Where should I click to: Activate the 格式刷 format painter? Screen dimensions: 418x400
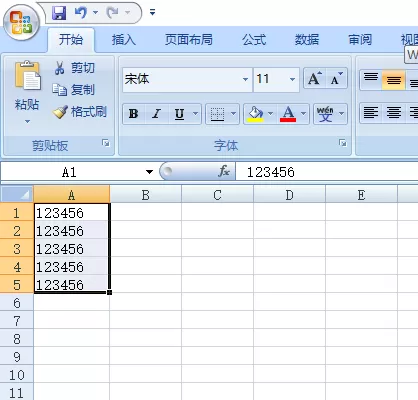click(79, 112)
